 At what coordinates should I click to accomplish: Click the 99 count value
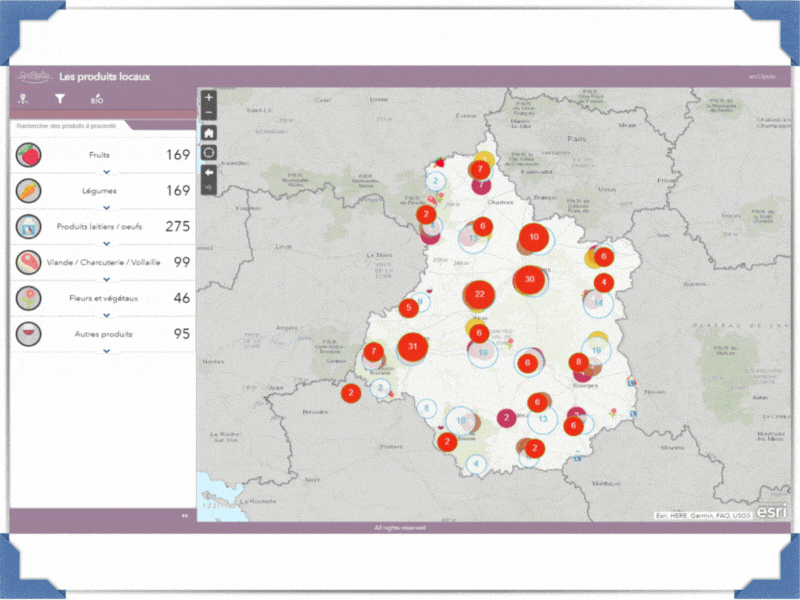(x=182, y=262)
